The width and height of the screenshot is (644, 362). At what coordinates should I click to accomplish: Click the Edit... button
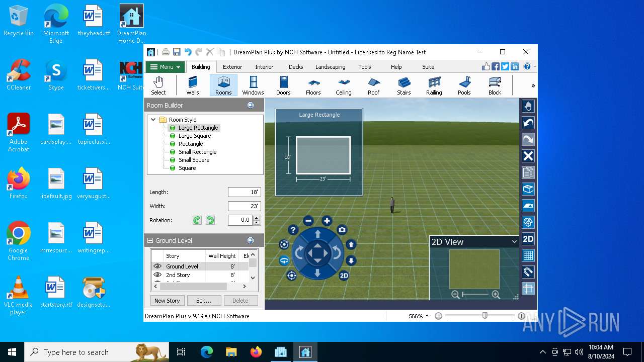[204, 301]
